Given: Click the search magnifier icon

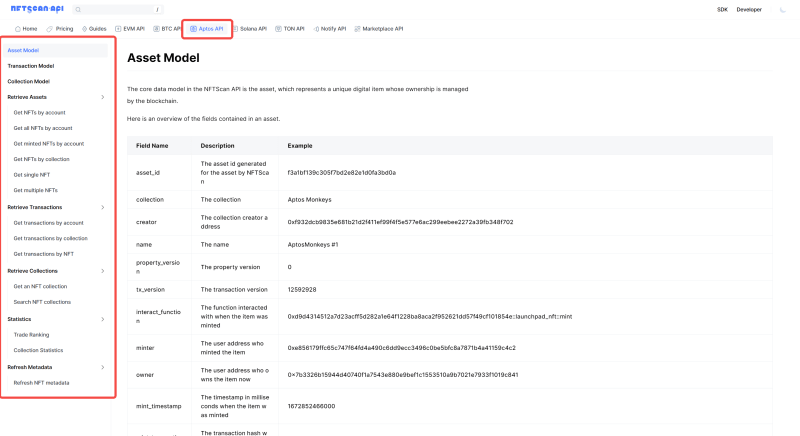Looking at the screenshot, I should coord(78,10).
